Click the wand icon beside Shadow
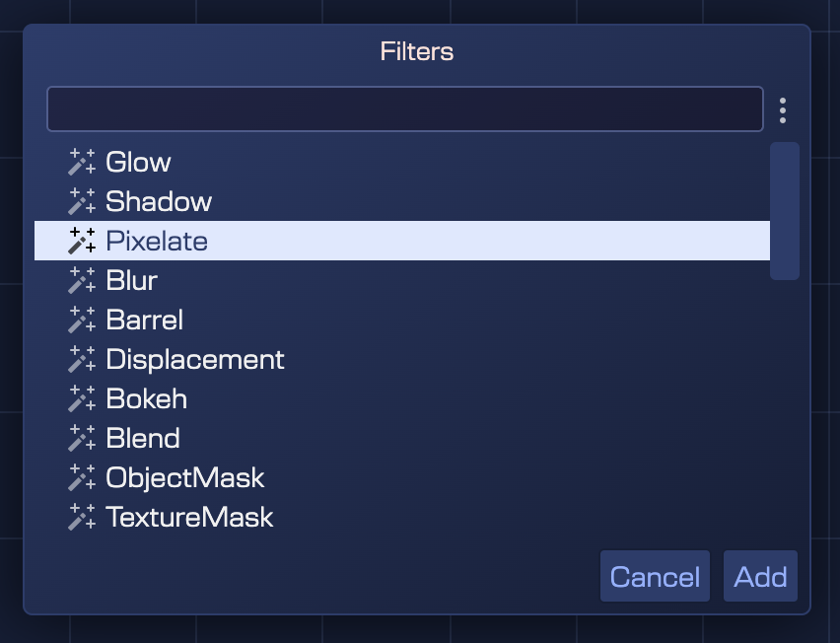 [81, 201]
